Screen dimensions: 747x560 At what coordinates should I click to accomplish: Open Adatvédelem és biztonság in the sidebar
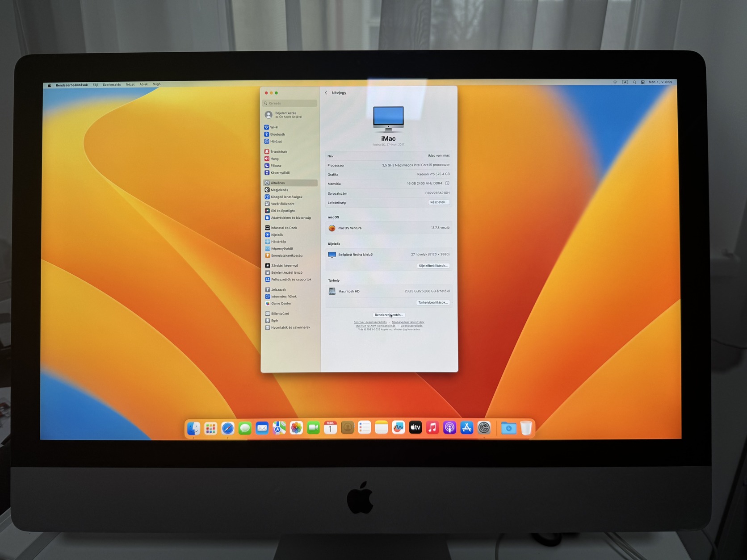290,218
